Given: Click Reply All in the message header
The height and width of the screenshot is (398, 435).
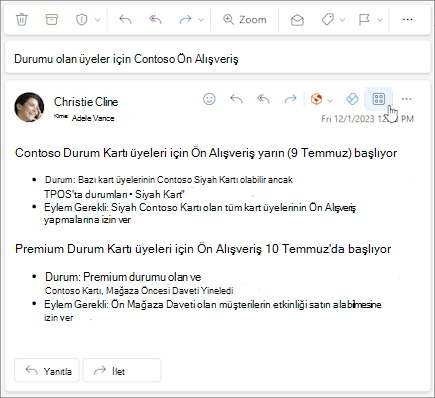Looking at the screenshot, I should coord(263,99).
